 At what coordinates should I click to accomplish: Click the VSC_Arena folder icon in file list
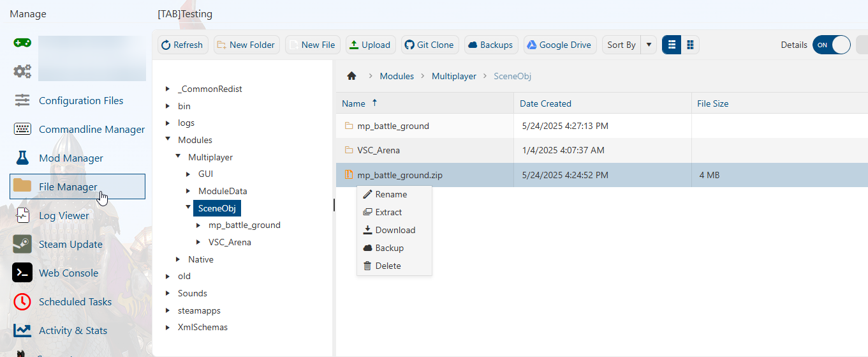coord(349,150)
